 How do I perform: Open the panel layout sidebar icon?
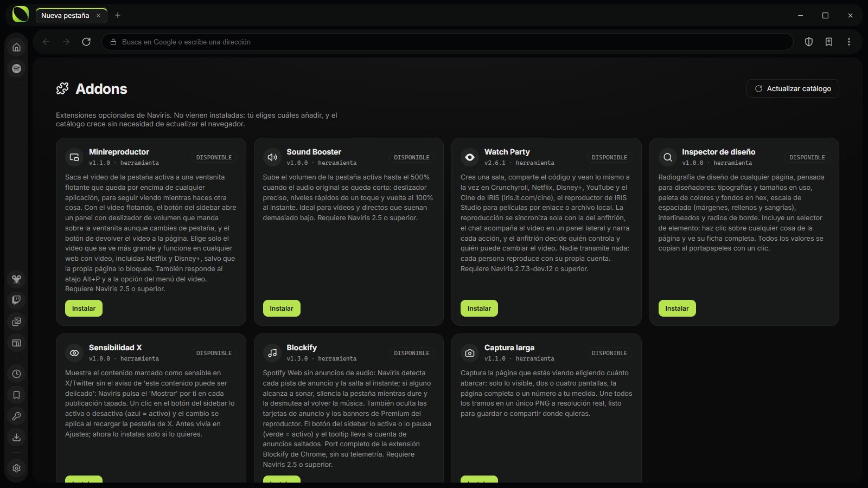[16, 343]
